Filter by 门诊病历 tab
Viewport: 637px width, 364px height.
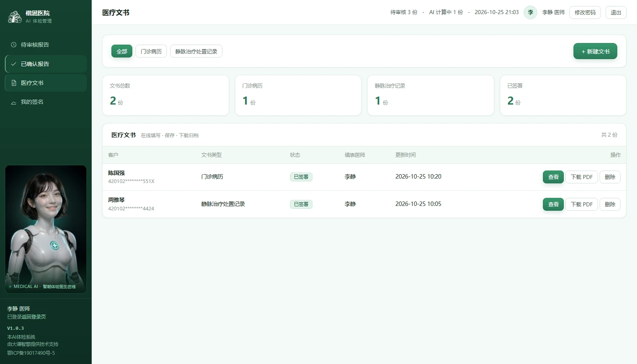click(151, 51)
